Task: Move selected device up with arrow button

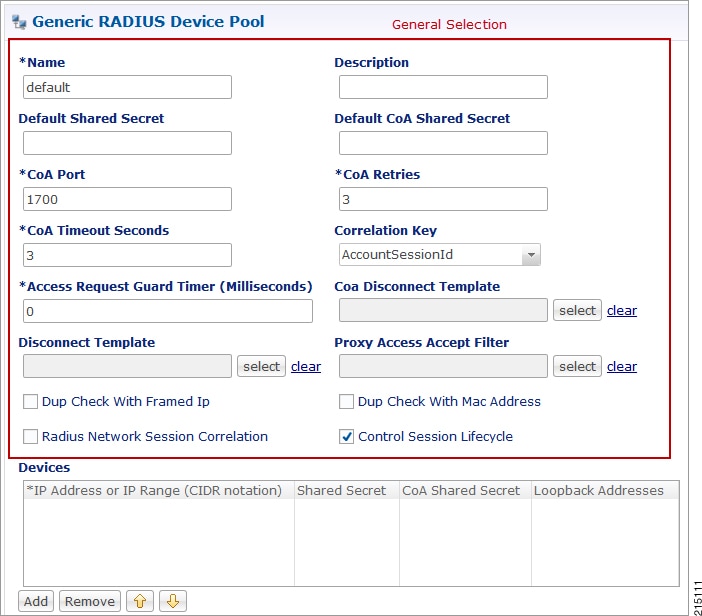Action: pos(140,601)
